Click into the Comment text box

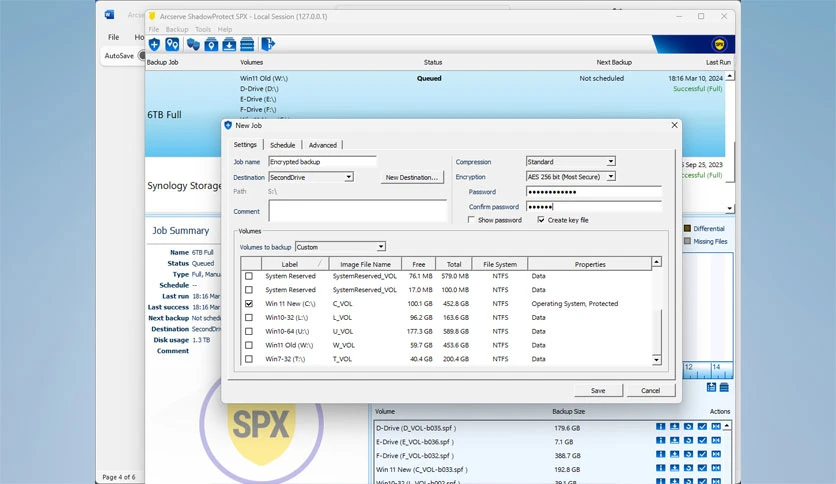pos(357,211)
